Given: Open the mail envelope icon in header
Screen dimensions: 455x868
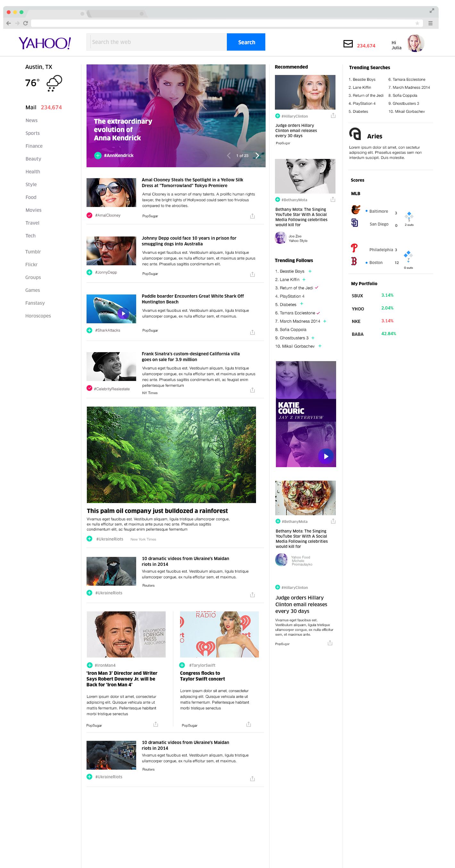Looking at the screenshot, I should (x=348, y=44).
